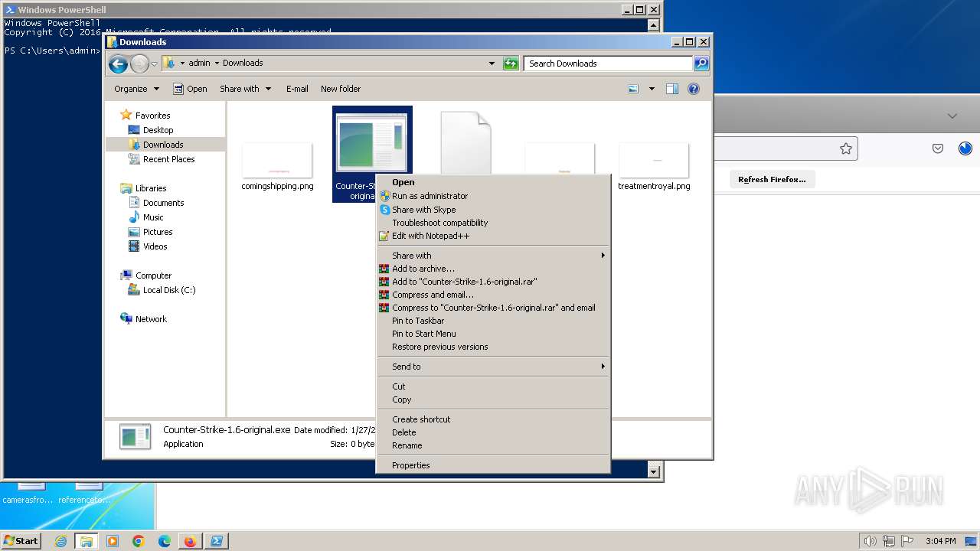Click the Change your view icon

pyautogui.click(x=633, y=89)
